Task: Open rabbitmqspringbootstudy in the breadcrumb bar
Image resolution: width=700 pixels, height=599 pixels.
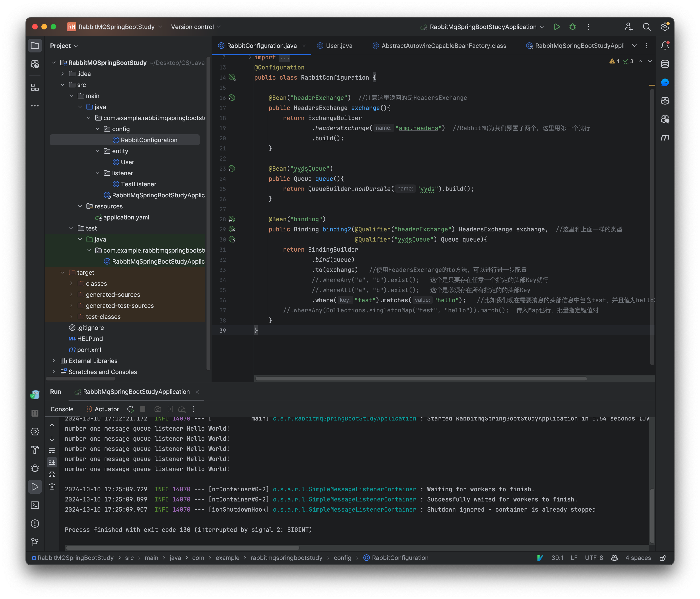Action: click(x=287, y=558)
